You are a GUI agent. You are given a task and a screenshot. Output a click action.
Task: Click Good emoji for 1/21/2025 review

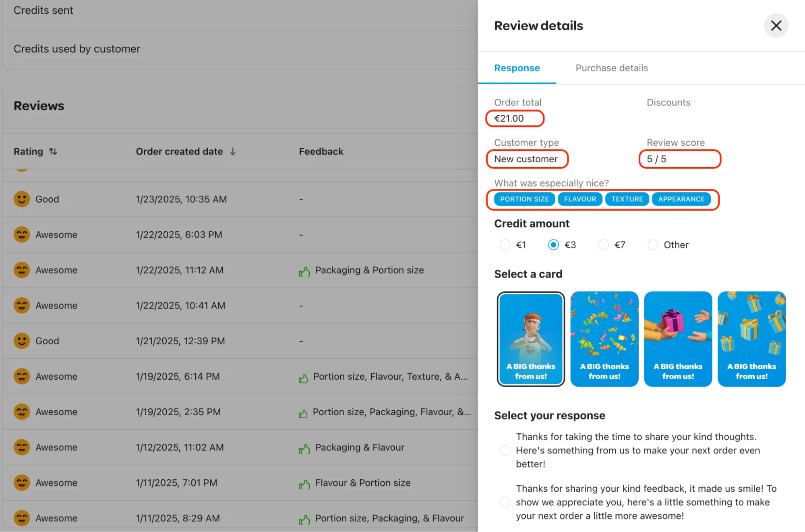(22, 341)
